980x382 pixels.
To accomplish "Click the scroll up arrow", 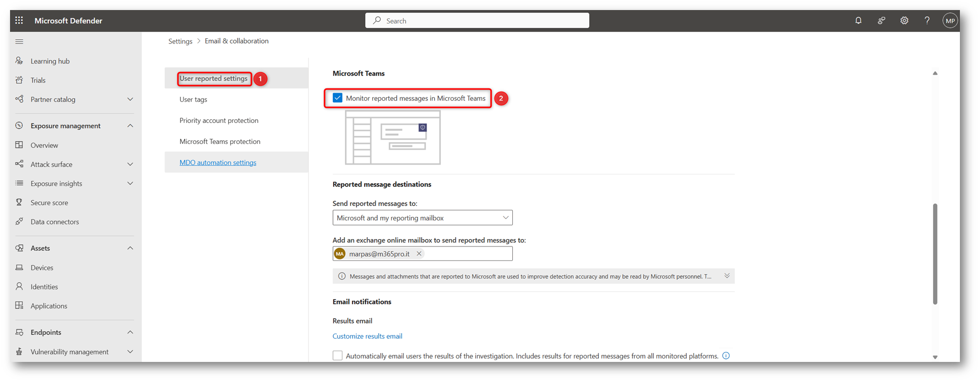I will click(x=935, y=73).
